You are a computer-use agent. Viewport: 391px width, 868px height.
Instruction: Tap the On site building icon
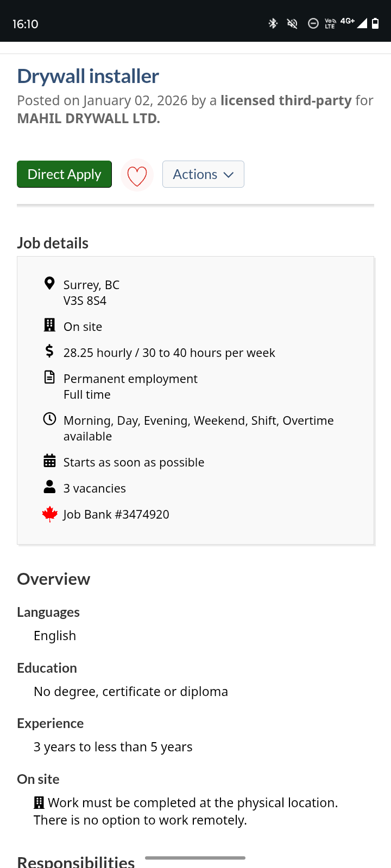[x=49, y=325]
